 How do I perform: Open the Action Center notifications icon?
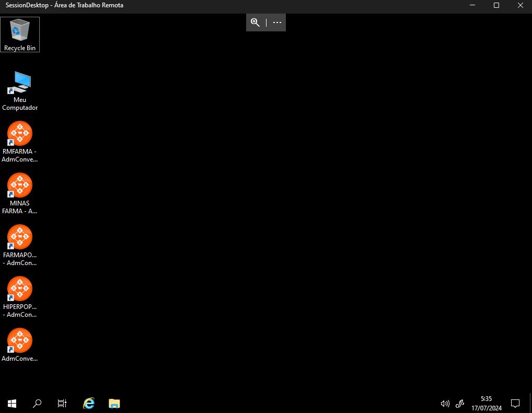515,403
